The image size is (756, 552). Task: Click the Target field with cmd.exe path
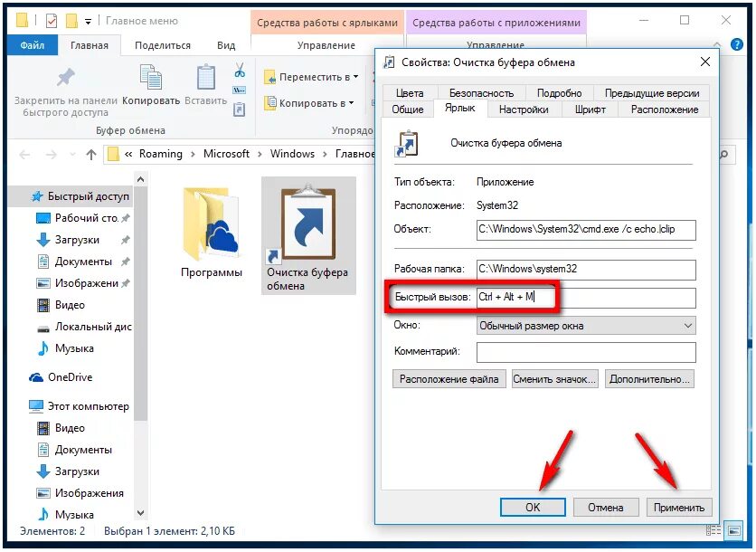coord(586,230)
